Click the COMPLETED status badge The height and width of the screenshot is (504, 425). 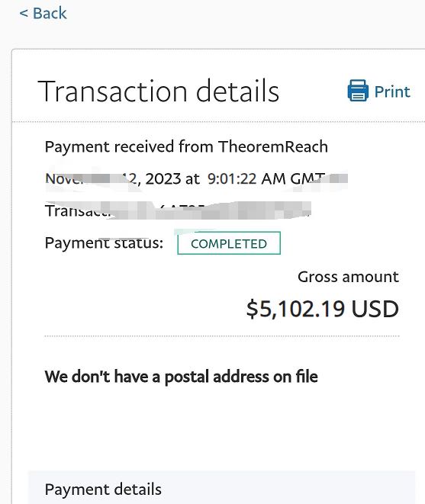(229, 243)
